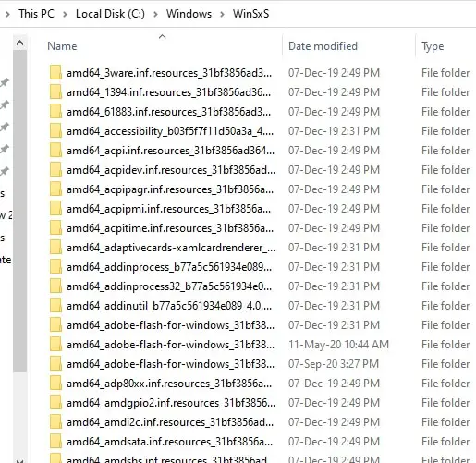Click folder icon of adobe-flash row dated 11-May-20
Screen dimensions: 476x463
pos(55,345)
